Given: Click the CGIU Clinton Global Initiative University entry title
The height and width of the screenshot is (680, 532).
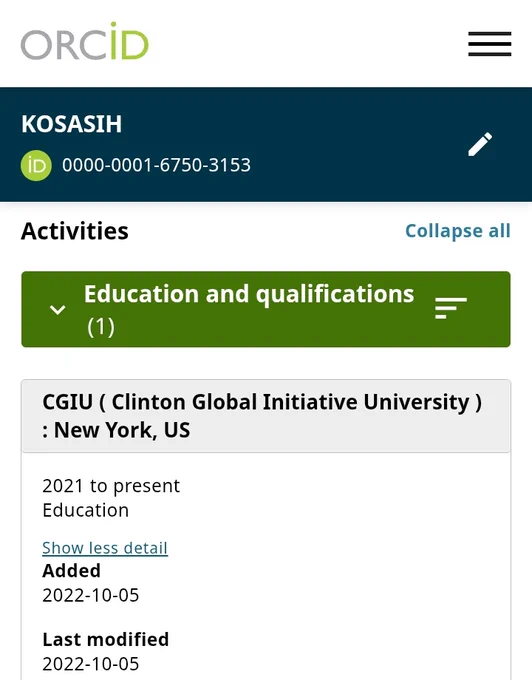Looking at the screenshot, I should click(262, 402).
